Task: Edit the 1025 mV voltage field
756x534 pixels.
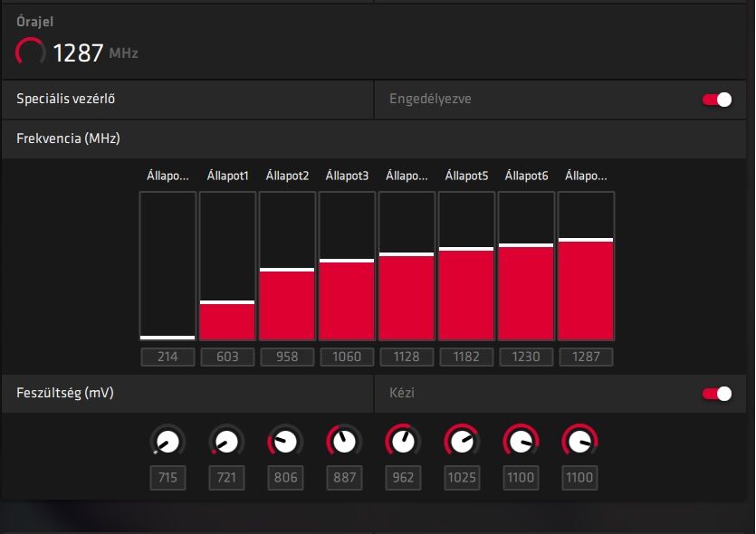Action: 462,478
